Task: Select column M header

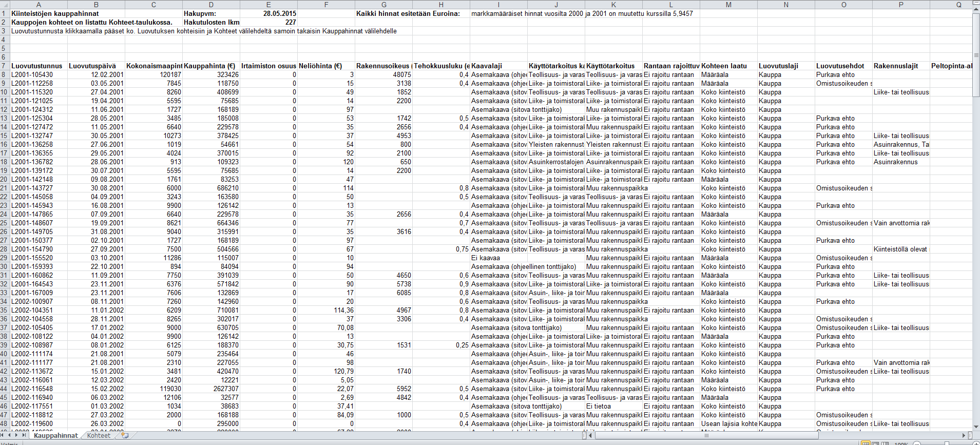Action: pyautogui.click(x=728, y=5)
